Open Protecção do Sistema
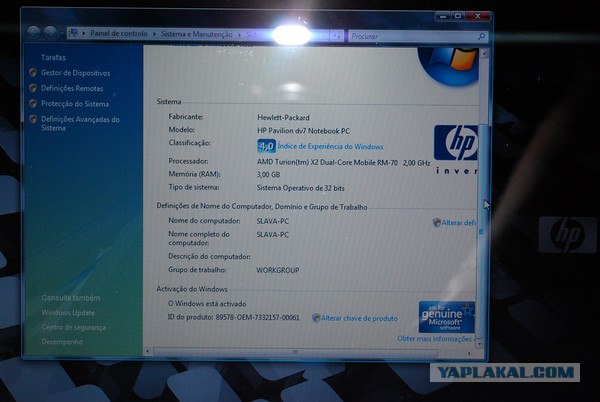 coord(75,104)
